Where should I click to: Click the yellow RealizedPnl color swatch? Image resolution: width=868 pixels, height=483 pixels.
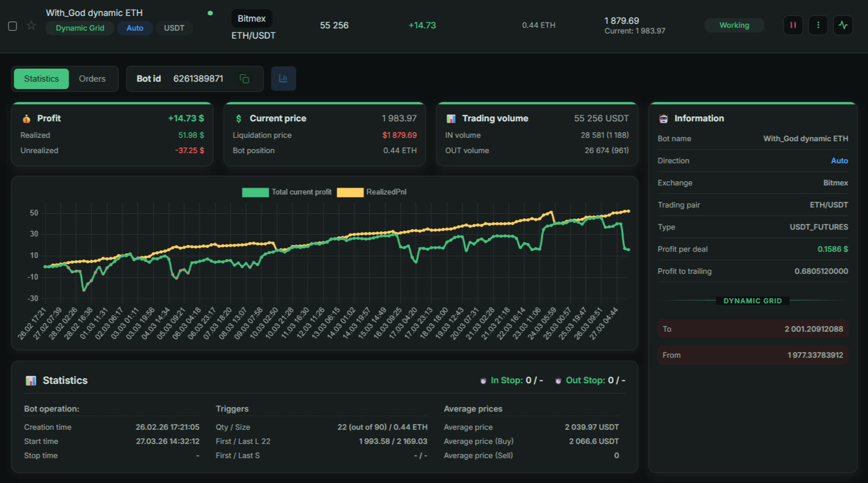pos(350,192)
